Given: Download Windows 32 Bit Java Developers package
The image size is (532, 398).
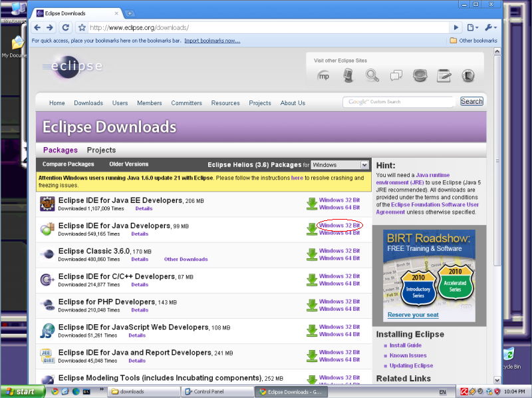Looking at the screenshot, I should tap(339, 226).
